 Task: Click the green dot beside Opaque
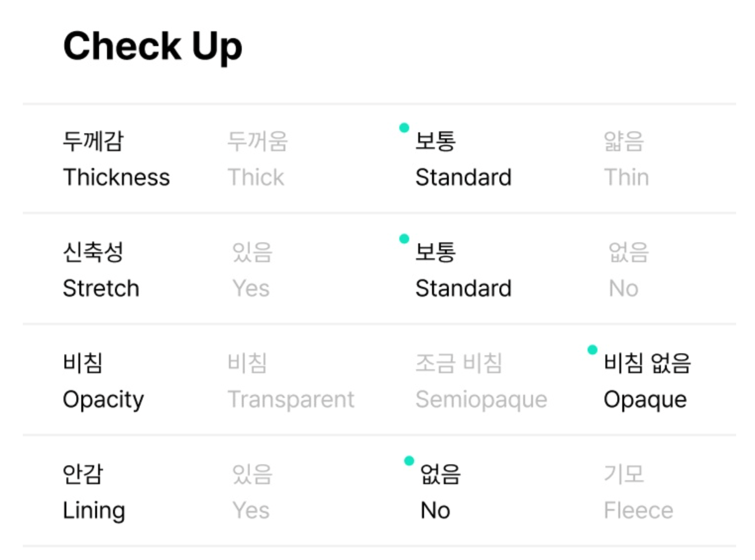point(592,350)
